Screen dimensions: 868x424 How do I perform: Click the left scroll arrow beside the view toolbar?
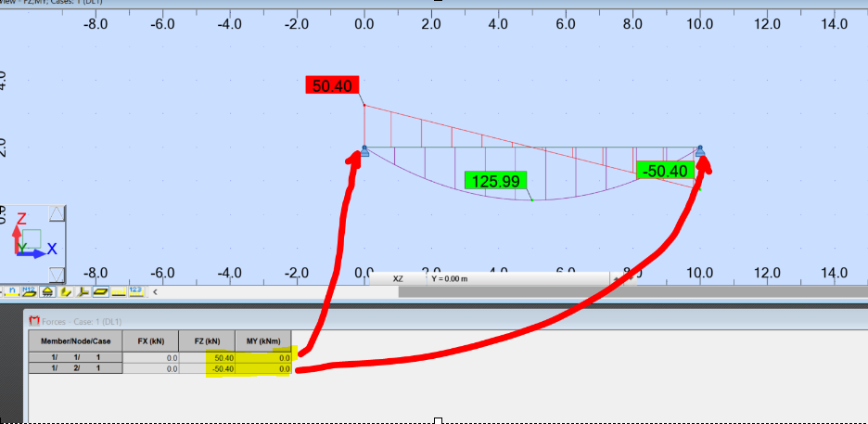tap(155, 291)
